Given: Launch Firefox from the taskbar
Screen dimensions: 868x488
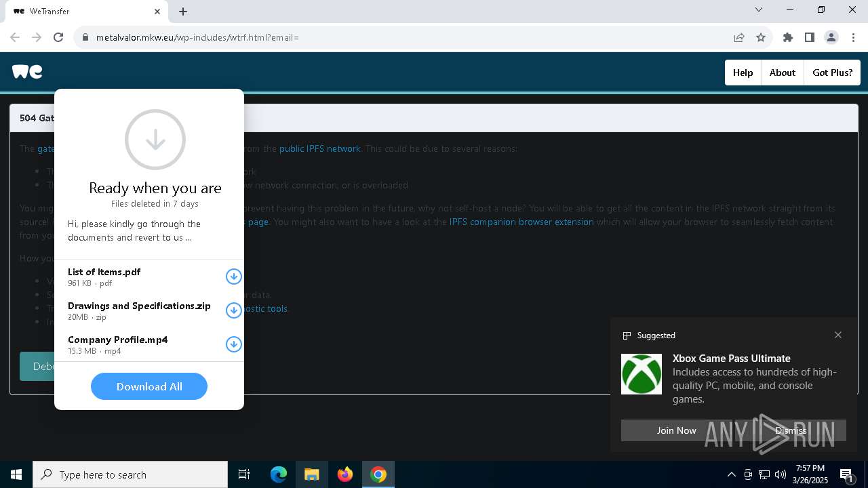Looking at the screenshot, I should click(x=345, y=474).
